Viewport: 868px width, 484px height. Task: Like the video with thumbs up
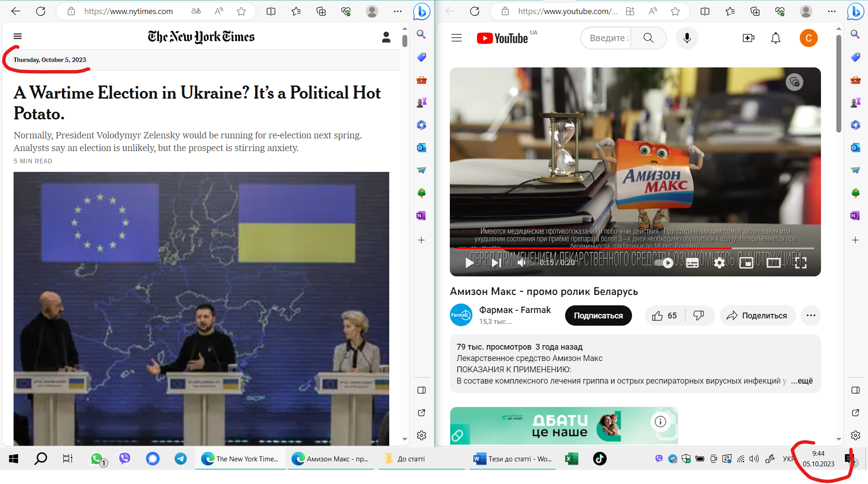658,316
